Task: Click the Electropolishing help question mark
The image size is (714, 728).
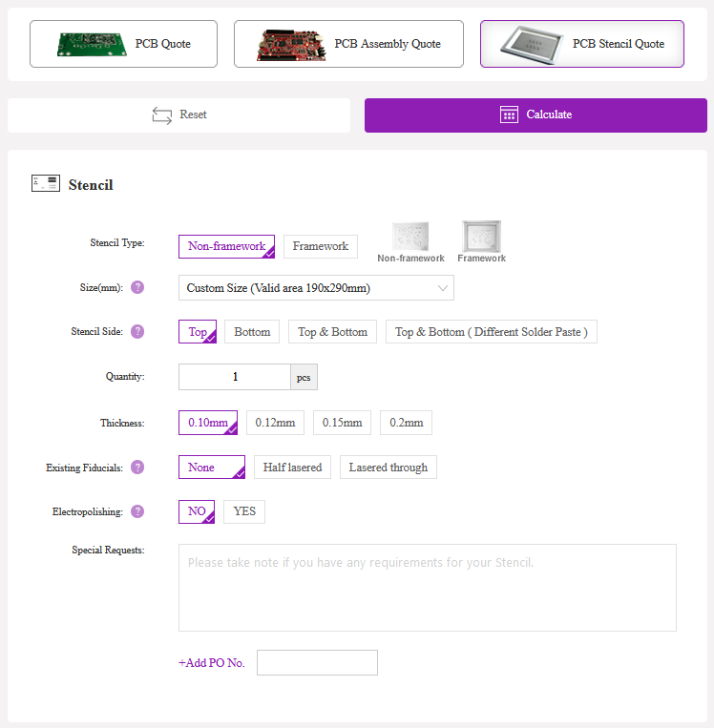Action: click(x=137, y=511)
